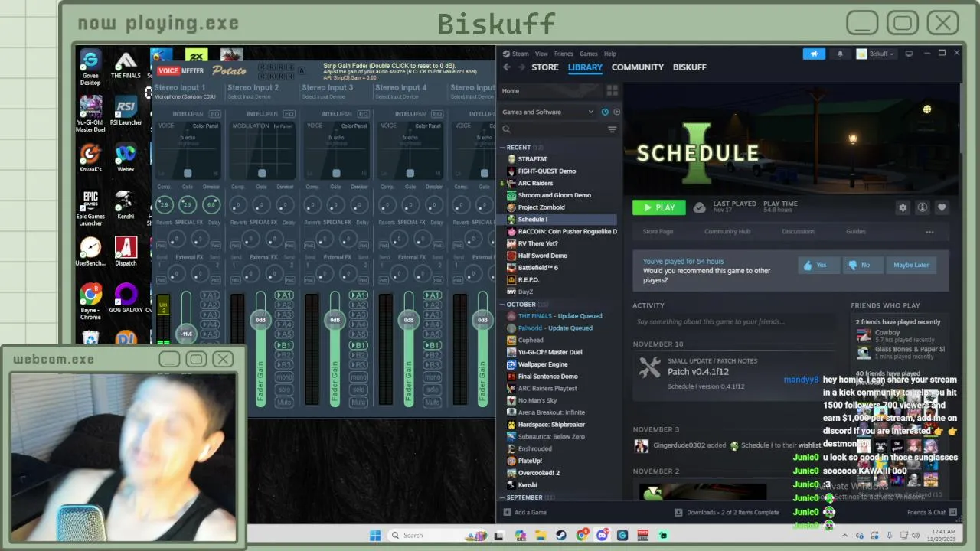Switch to Steam Big Picture mode icon

(x=909, y=54)
